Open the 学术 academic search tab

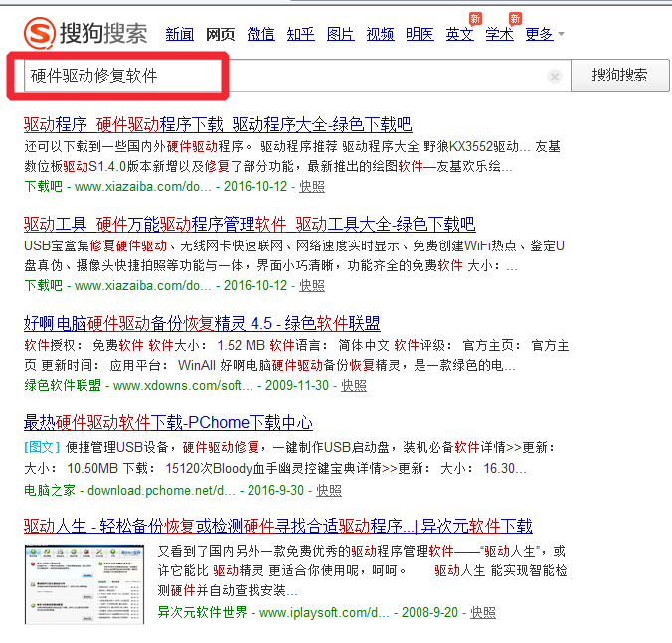500,34
